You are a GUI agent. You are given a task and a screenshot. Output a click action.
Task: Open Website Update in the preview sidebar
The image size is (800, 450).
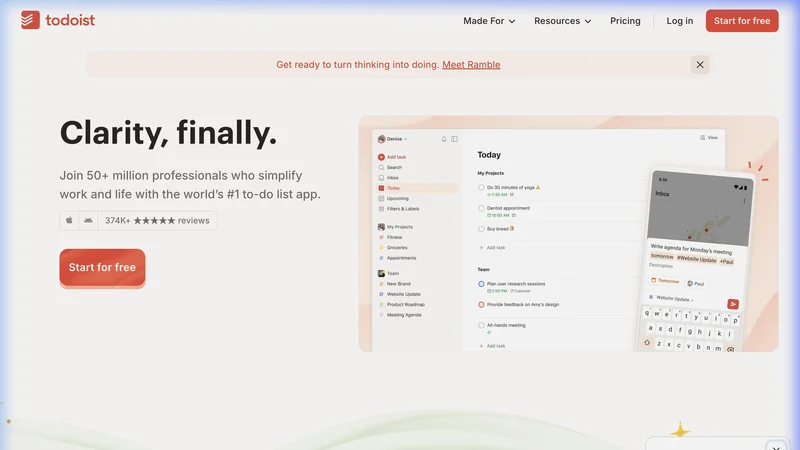(x=403, y=294)
